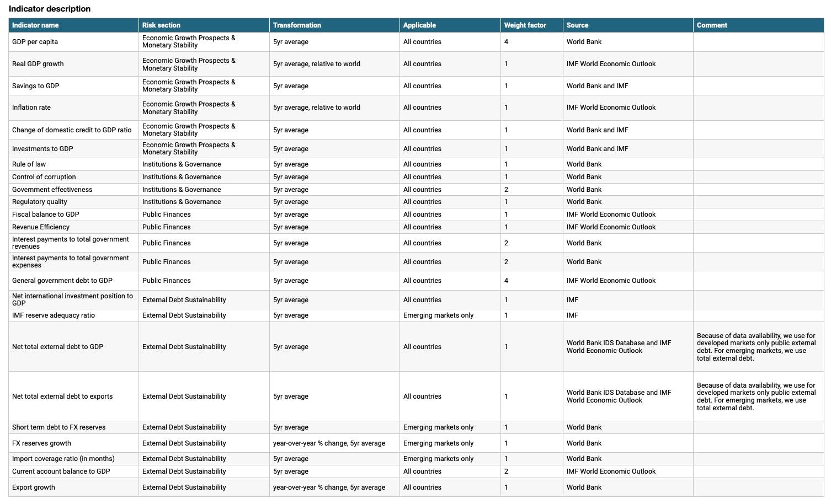Click weight factor '4' in GDP per capita row
Image resolution: width=831 pixels, height=504 pixels.
[507, 42]
